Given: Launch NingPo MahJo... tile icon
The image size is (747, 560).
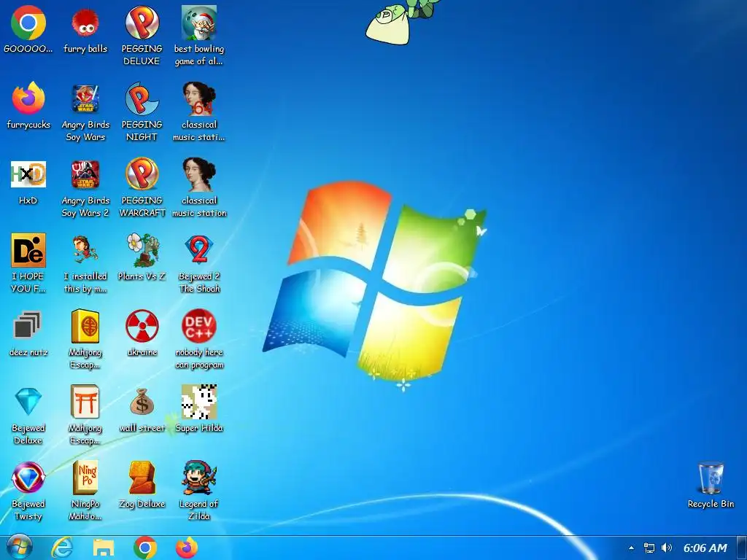Looking at the screenshot, I should point(85,477).
